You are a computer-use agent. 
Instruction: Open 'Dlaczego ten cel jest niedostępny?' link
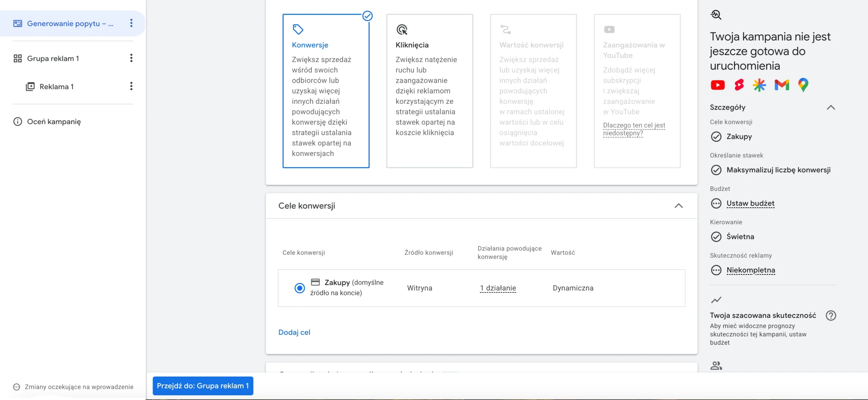(634, 129)
